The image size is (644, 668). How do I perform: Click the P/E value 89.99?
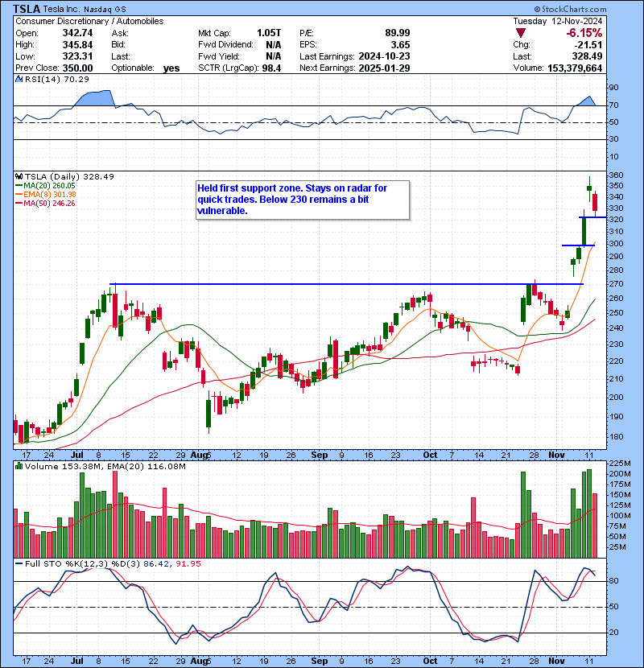397,33
